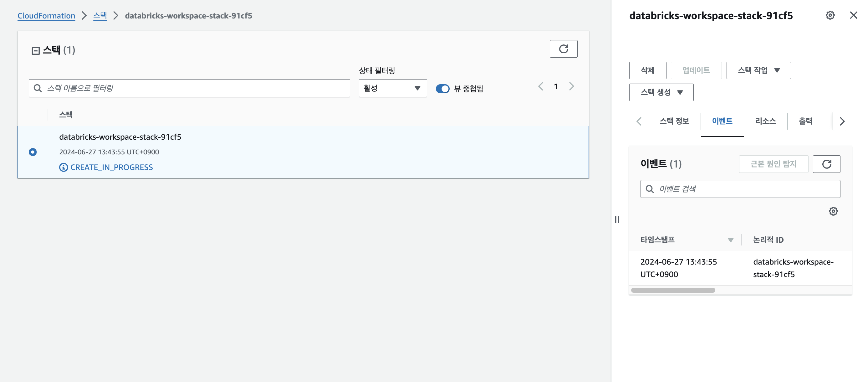This screenshot has height=382, width=868.
Task: Go to previous stacks page
Action: [540, 87]
